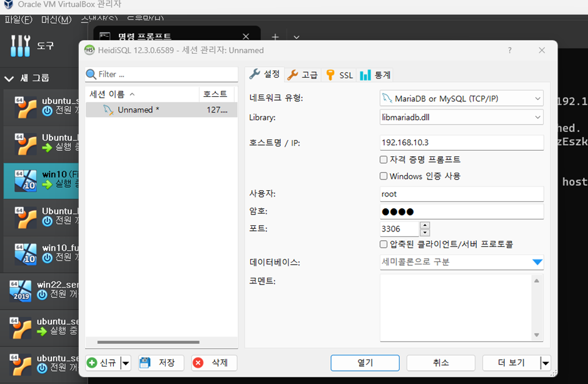
Task: Click the session Filter input
Action: [x=161, y=74]
